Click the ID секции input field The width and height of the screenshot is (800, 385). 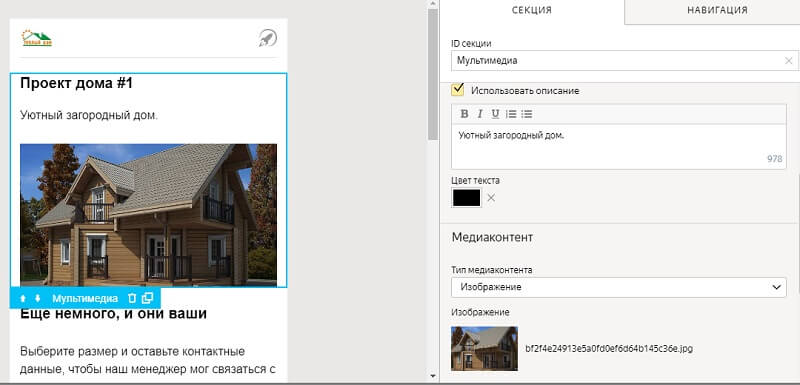click(x=624, y=61)
